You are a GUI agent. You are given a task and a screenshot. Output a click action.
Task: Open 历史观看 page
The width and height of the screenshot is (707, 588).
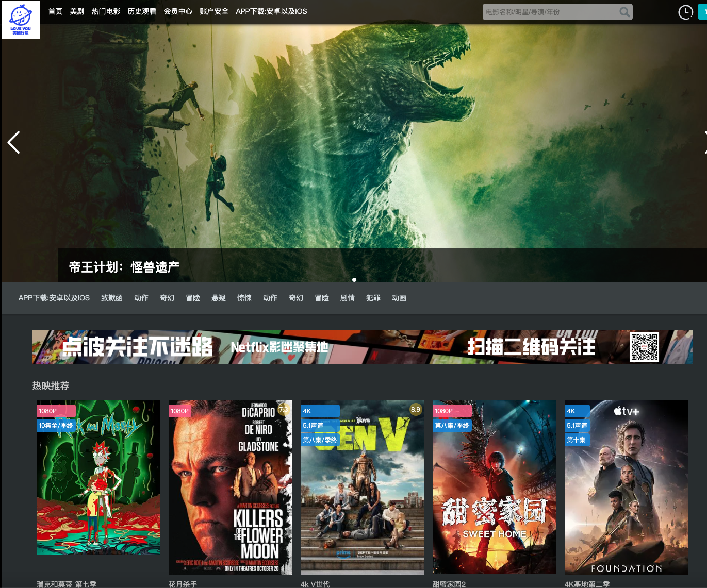pyautogui.click(x=142, y=11)
